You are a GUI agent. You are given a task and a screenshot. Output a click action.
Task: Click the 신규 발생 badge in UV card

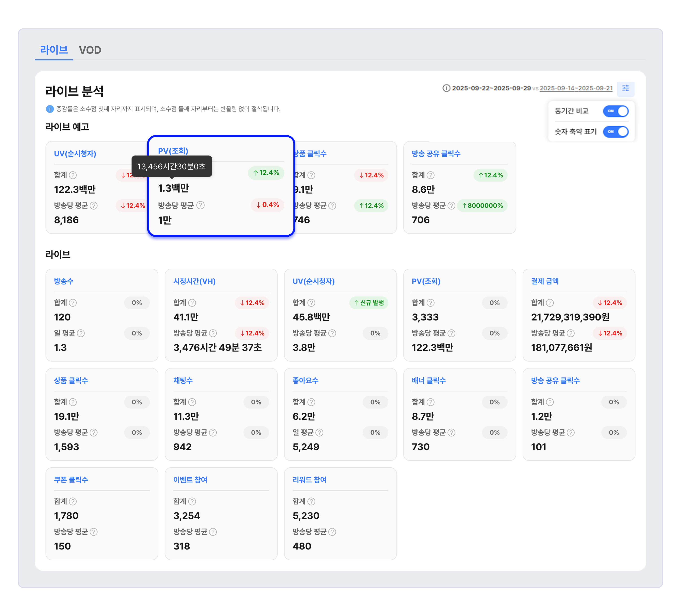pyautogui.click(x=369, y=303)
